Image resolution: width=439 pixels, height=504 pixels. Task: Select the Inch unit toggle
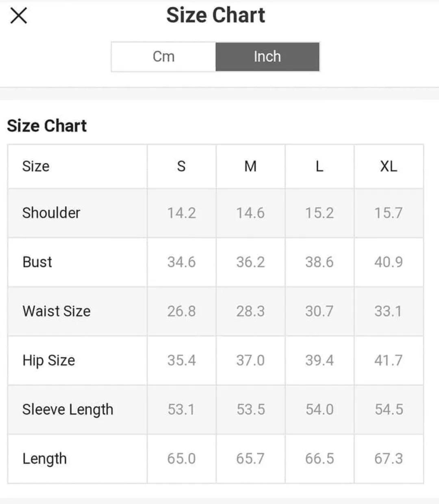click(267, 56)
